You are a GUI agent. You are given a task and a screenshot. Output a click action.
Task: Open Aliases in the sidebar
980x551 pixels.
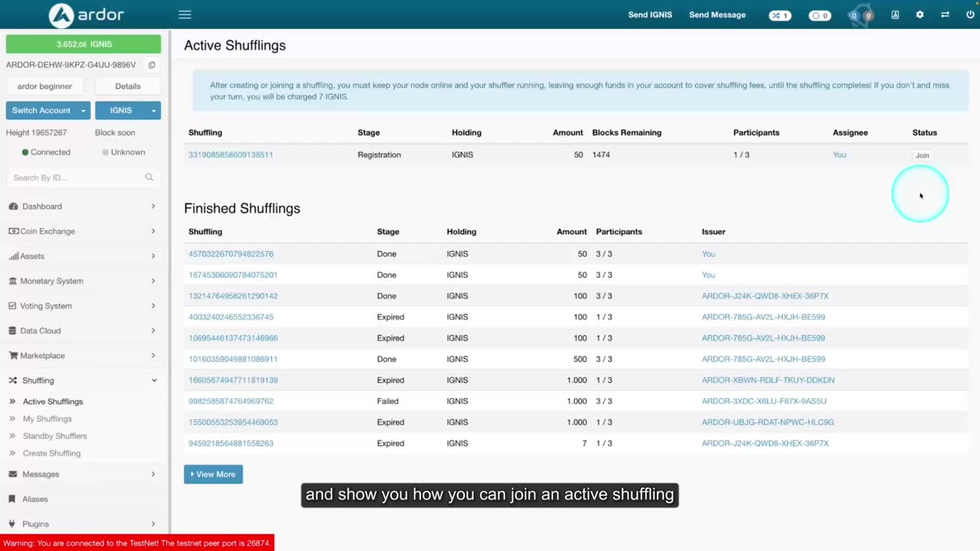point(83,499)
